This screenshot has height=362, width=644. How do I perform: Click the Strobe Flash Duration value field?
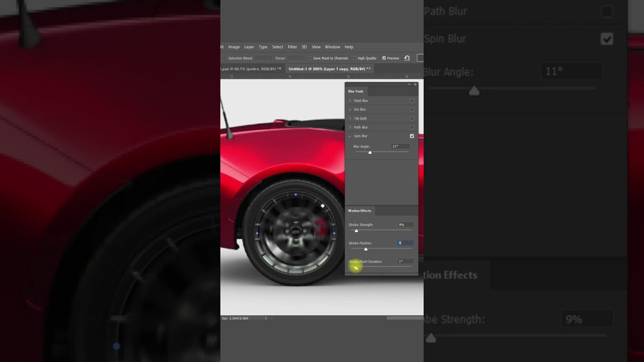pos(406,261)
